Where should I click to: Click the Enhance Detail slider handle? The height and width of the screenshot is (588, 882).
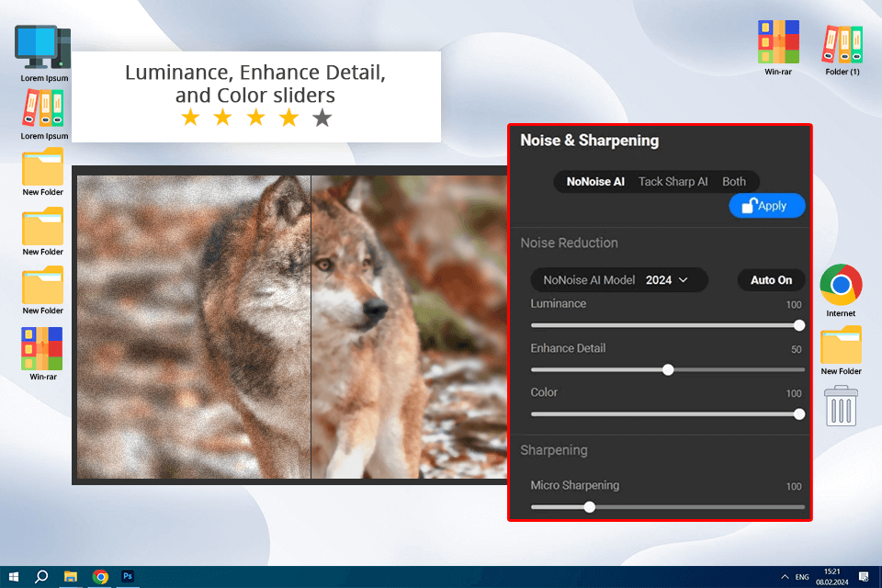coord(668,369)
